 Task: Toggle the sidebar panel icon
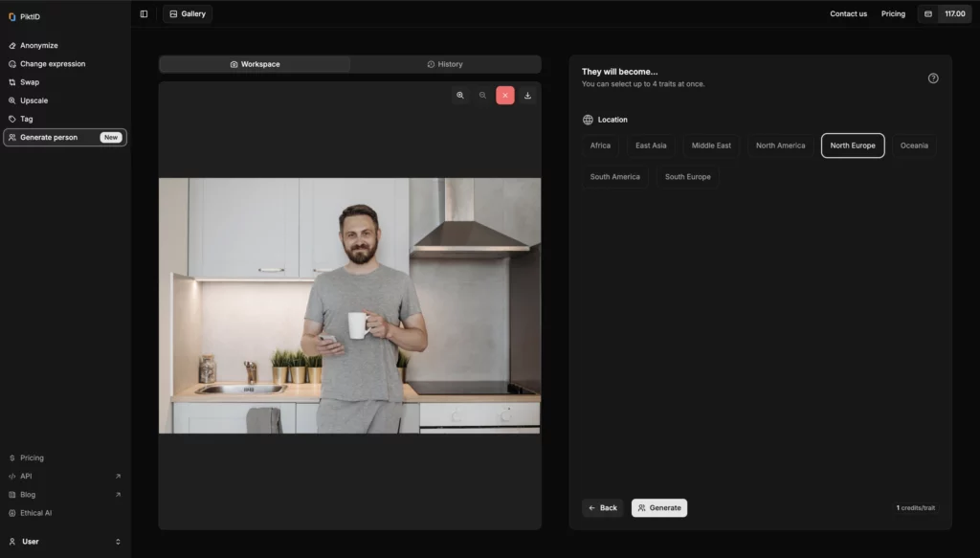point(144,13)
